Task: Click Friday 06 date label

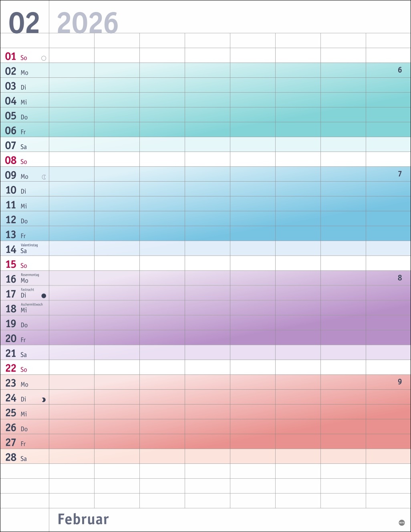Action: click(15, 131)
